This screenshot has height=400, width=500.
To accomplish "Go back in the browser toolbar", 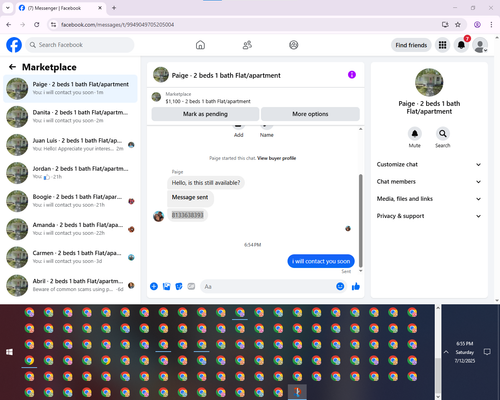I will pyautogui.click(x=9, y=25).
